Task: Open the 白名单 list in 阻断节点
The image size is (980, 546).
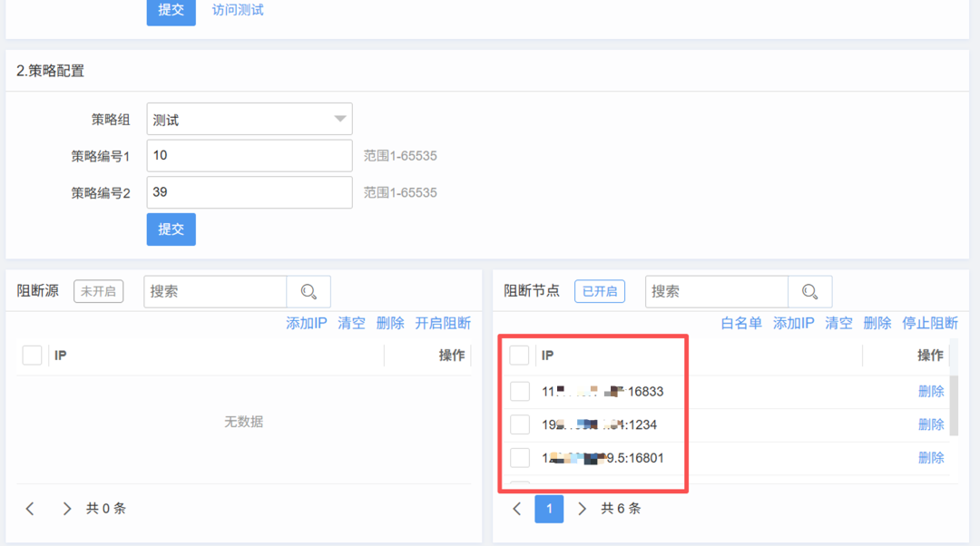Action: click(x=741, y=322)
